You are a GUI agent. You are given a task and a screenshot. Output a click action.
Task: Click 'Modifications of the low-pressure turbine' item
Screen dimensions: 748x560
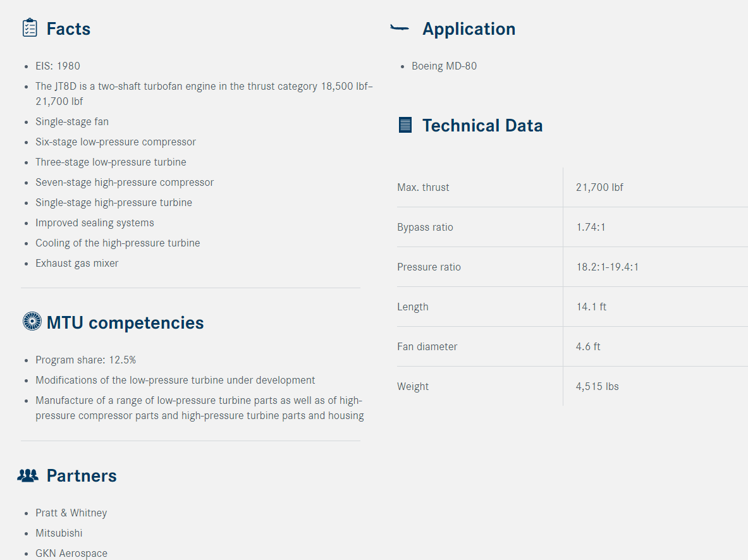pyautogui.click(x=175, y=380)
